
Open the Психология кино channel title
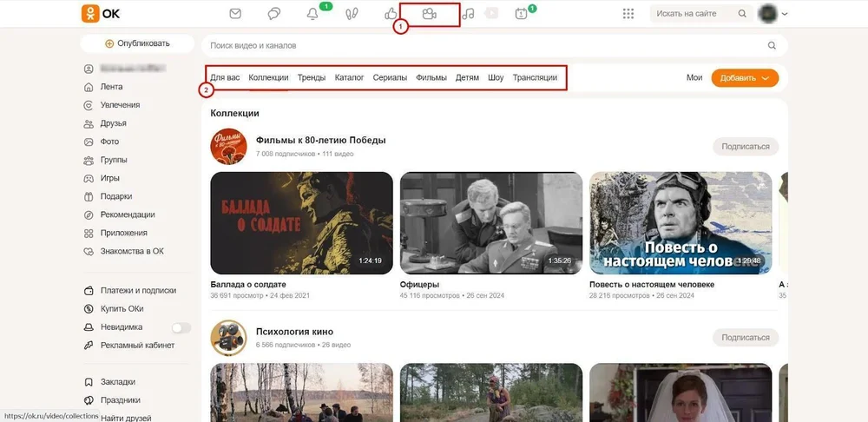[294, 332]
